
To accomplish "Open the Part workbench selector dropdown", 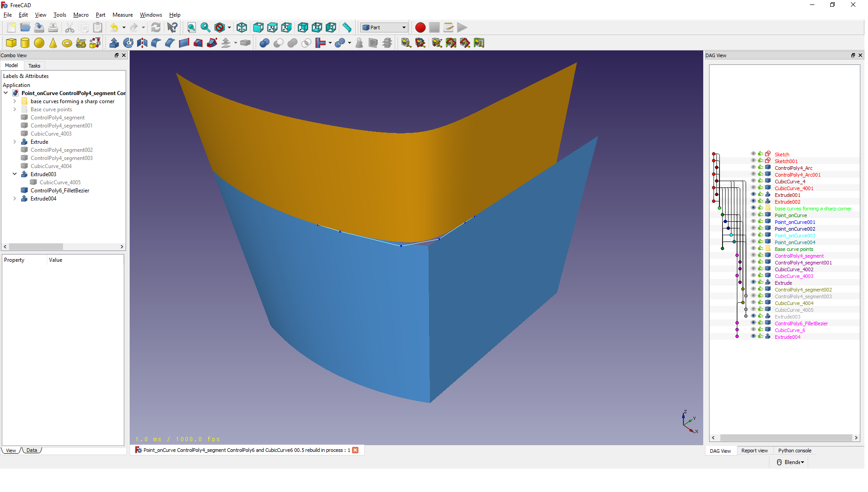I will coord(384,27).
